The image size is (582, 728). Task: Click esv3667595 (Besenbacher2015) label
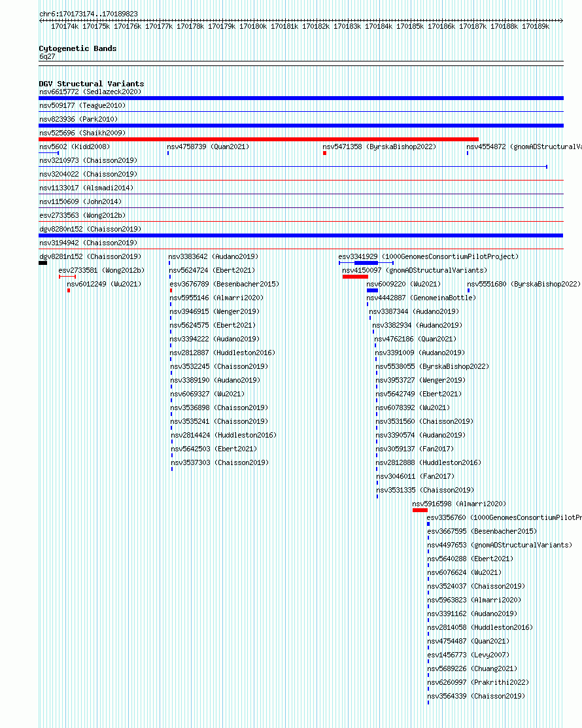(482, 531)
